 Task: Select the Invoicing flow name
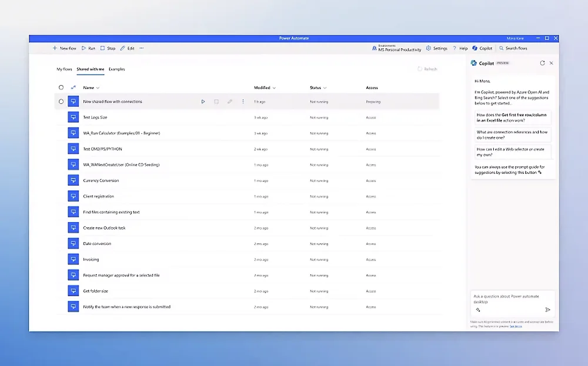(91, 259)
